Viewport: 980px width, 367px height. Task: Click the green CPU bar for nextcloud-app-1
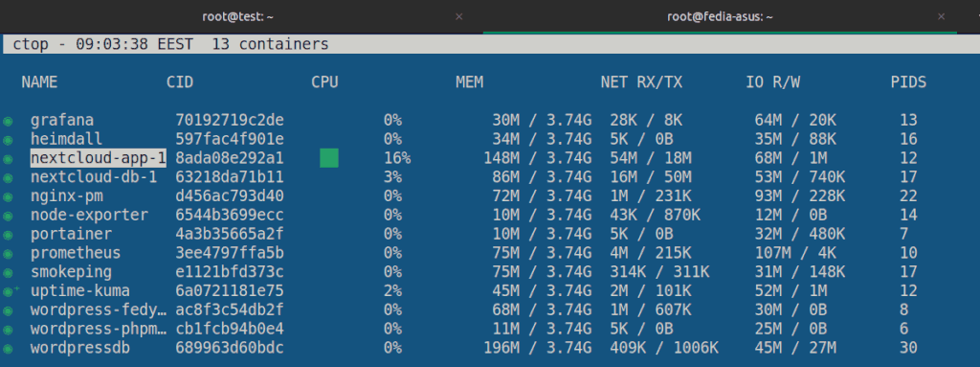329,158
